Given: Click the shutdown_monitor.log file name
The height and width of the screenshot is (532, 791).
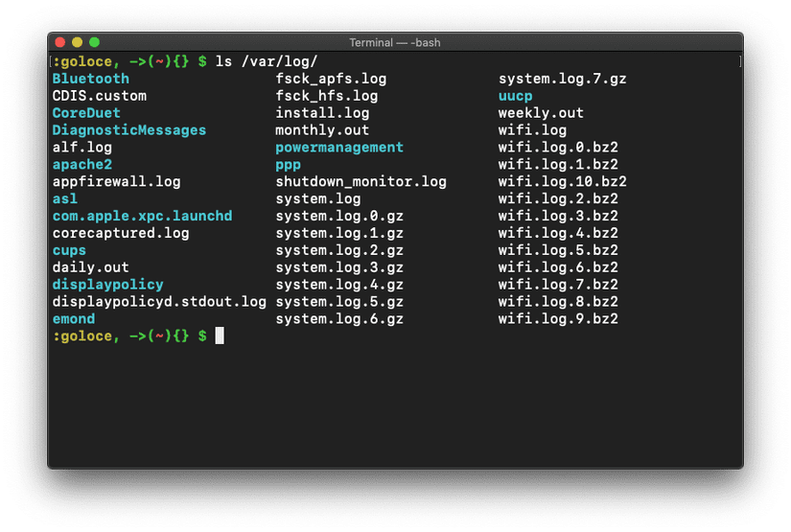Looking at the screenshot, I should (361, 181).
